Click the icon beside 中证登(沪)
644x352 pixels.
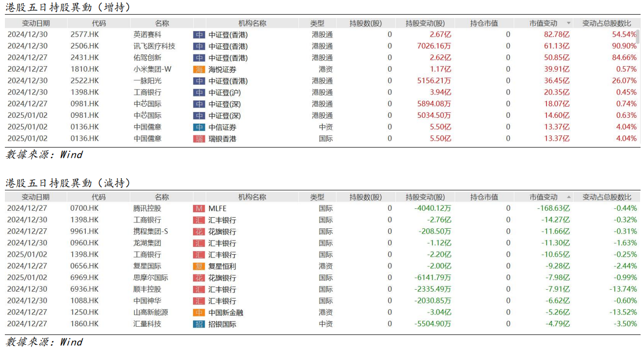click(x=199, y=93)
